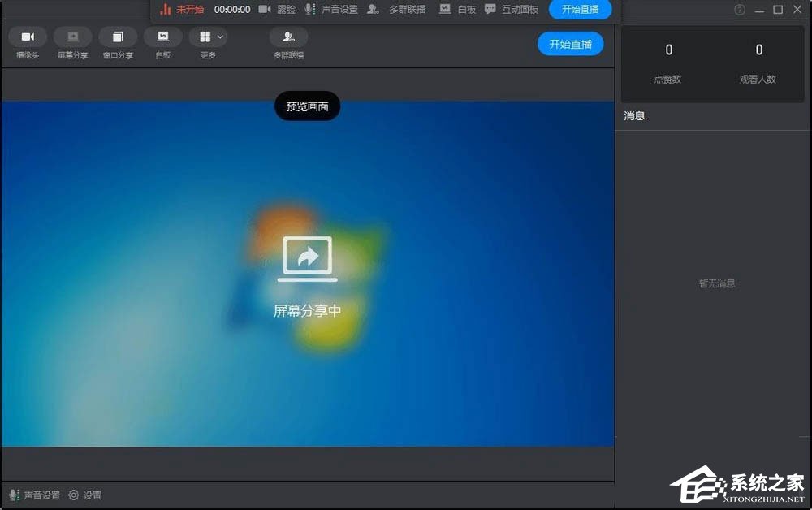The image size is (812, 510).
Task: Open the 声音设置 dropdown in top bar
Action: click(x=339, y=10)
